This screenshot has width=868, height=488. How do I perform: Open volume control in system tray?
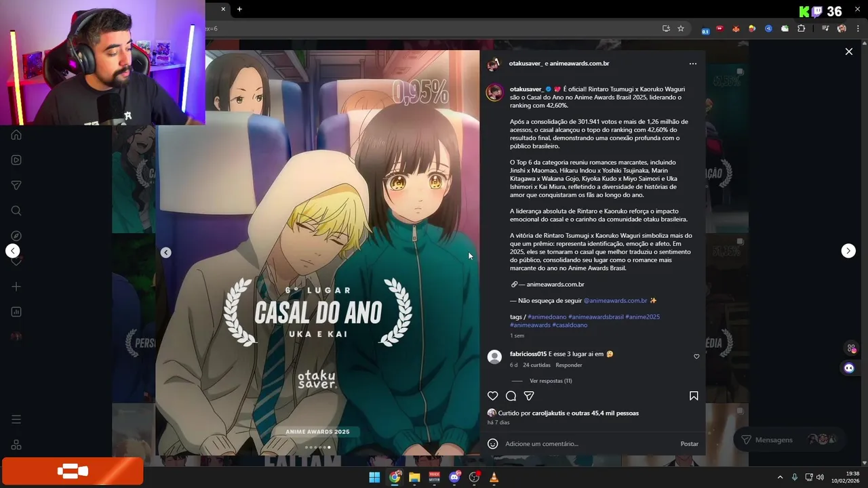point(820,477)
